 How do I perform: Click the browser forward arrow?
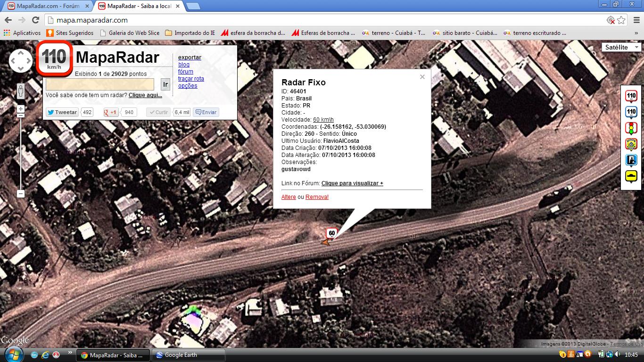[22, 20]
